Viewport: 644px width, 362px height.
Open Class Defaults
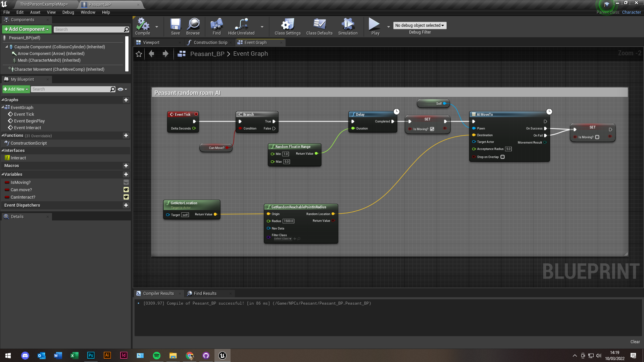point(319,26)
